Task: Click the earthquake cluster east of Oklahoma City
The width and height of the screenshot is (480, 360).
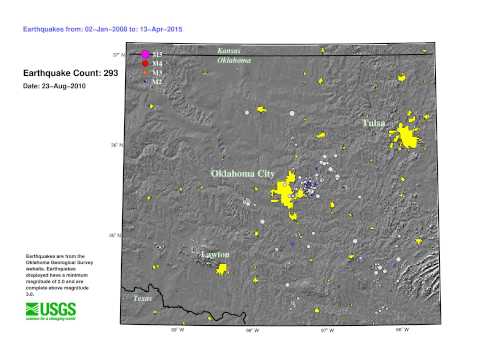Action: pos(311,186)
